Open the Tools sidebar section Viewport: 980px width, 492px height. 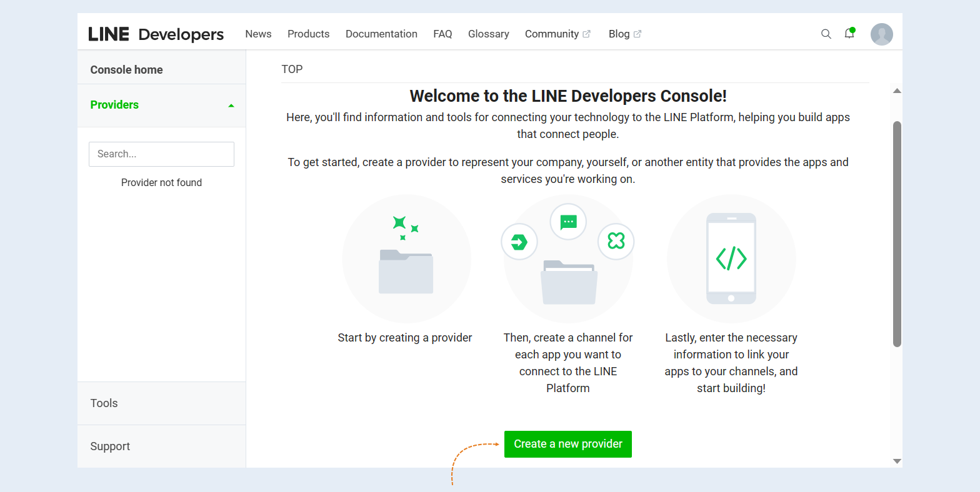pyautogui.click(x=162, y=403)
